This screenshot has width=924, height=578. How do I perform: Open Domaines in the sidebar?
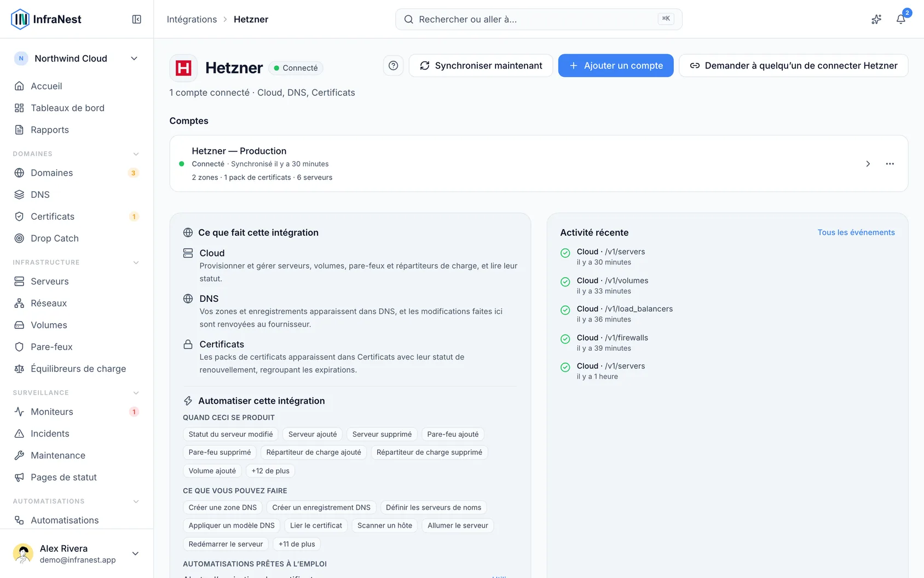[x=77, y=173]
